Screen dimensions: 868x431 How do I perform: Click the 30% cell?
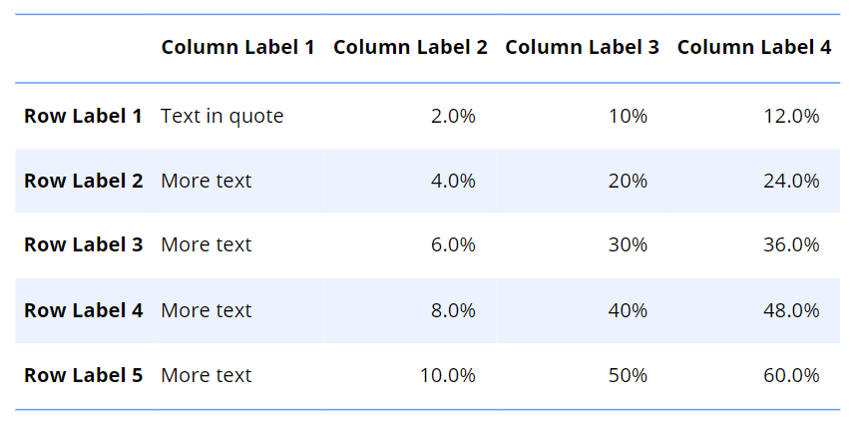tap(628, 244)
